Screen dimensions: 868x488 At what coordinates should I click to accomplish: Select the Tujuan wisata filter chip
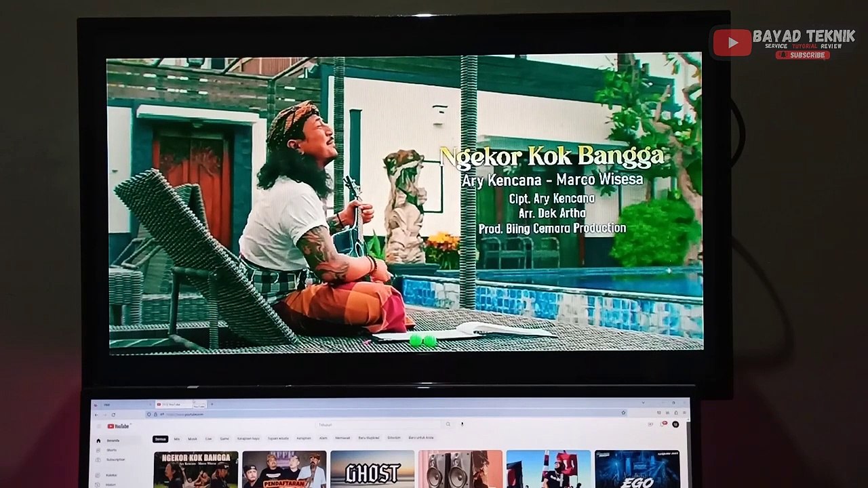pyautogui.click(x=278, y=439)
